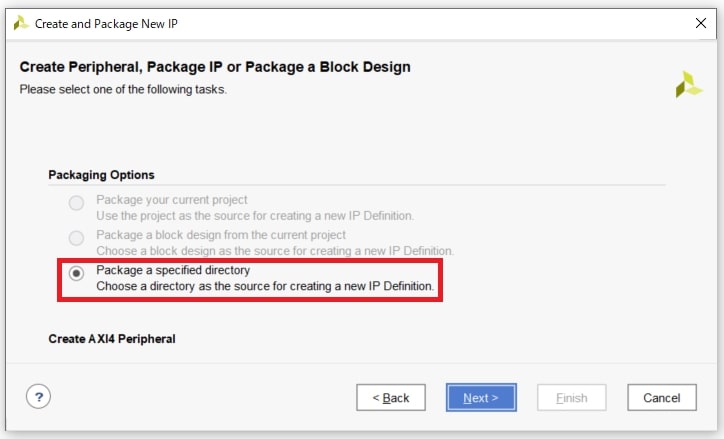Proceed with the Next button
This screenshot has height=439, width=724.
tap(481, 397)
